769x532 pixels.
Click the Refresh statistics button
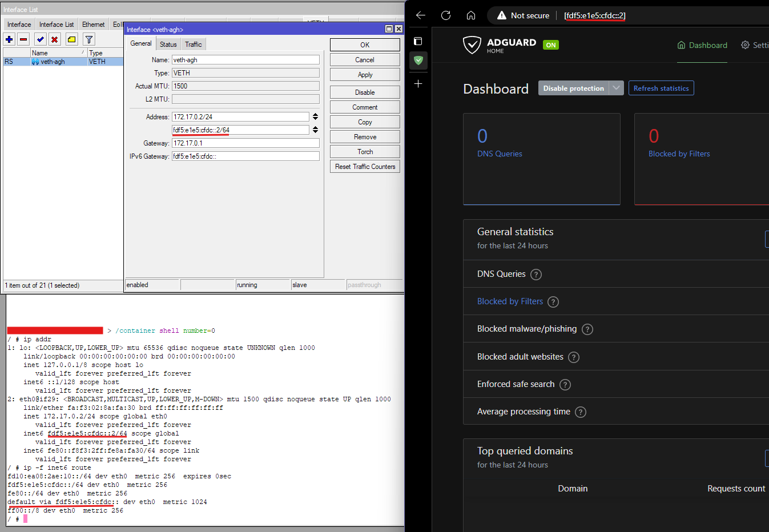point(661,88)
